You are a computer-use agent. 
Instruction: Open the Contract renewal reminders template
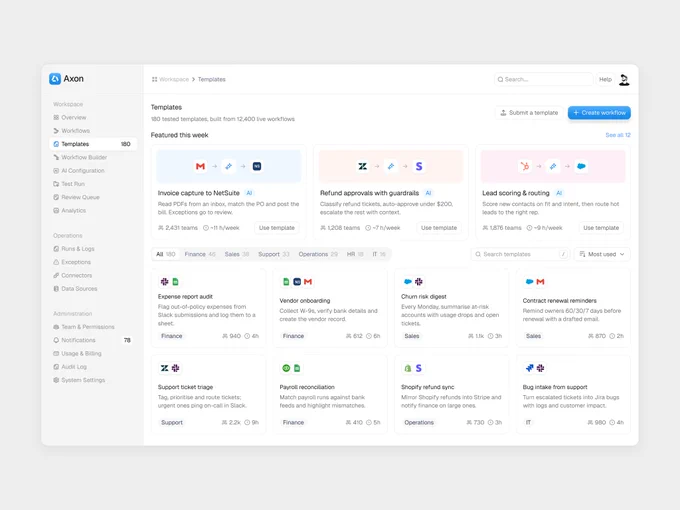(573, 308)
